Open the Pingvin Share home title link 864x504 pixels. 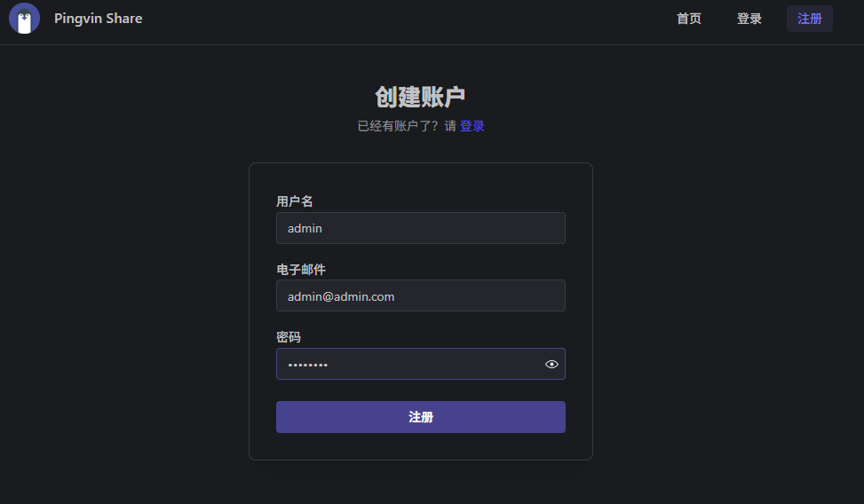pyautogui.click(x=98, y=18)
